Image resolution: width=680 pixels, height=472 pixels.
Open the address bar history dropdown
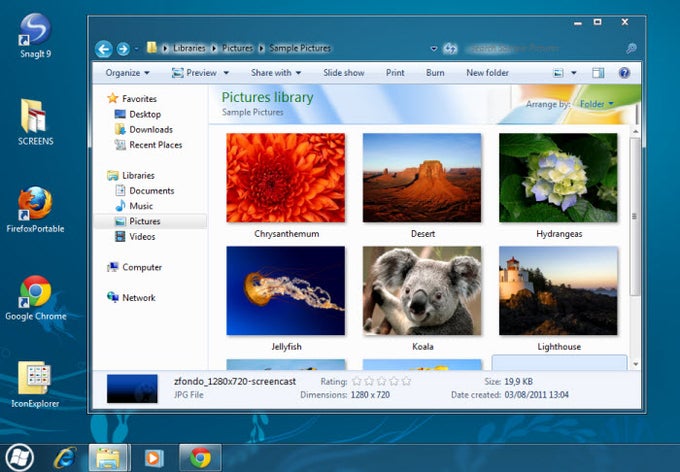pos(433,49)
